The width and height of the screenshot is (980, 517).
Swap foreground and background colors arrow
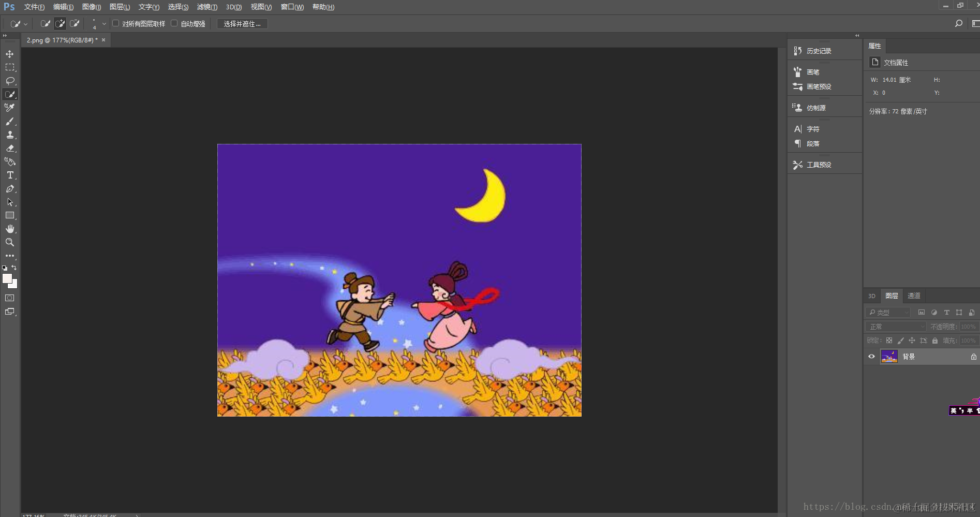(x=14, y=268)
